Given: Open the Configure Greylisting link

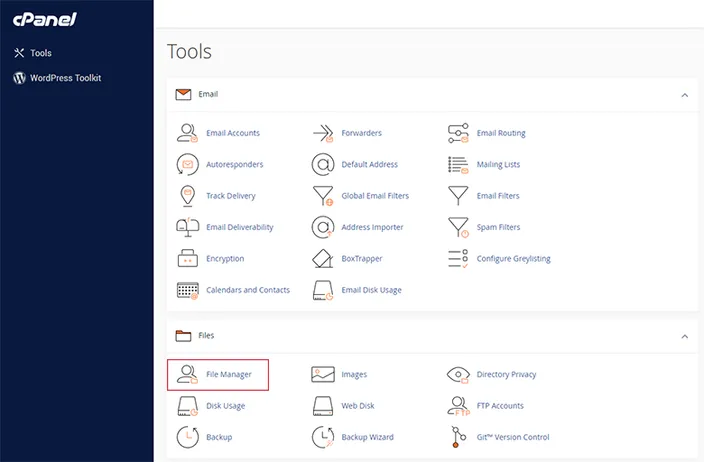Looking at the screenshot, I should [514, 259].
